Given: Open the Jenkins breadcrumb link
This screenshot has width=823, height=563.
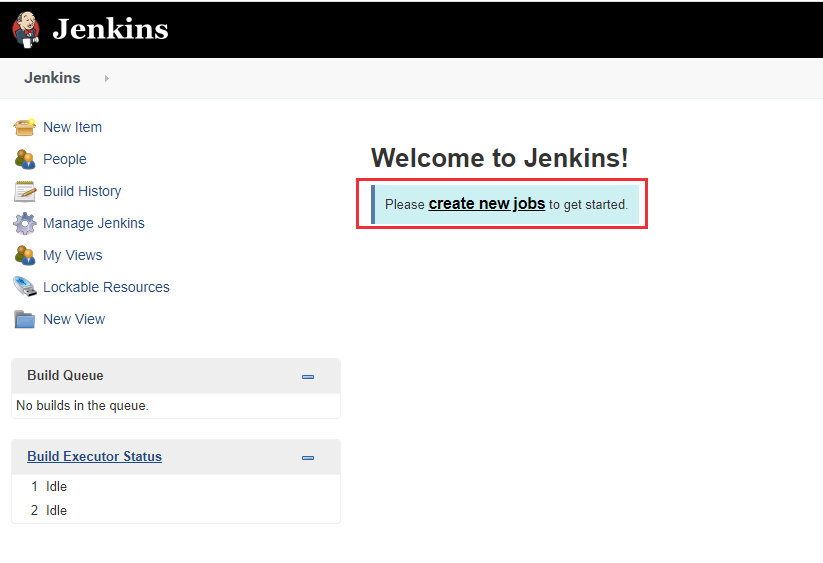Looking at the screenshot, I should point(52,78).
